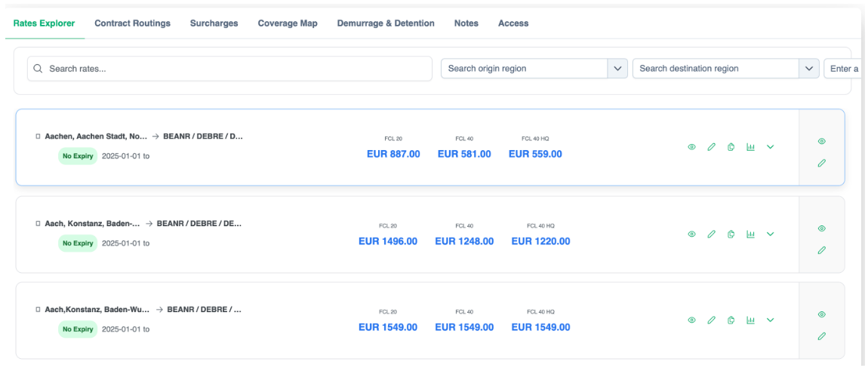View Aachen rate via inline eye icon
Image resolution: width=868 pixels, height=374 pixels.
(691, 147)
